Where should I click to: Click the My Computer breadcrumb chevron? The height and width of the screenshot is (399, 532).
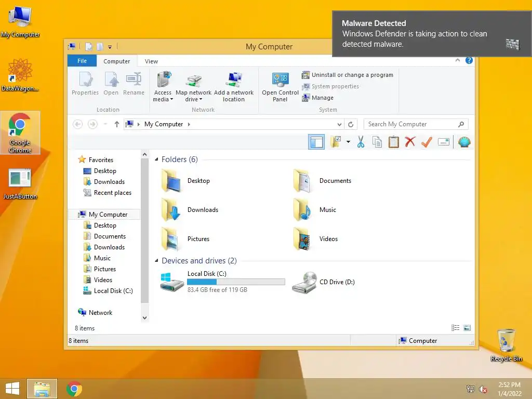click(x=189, y=124)
